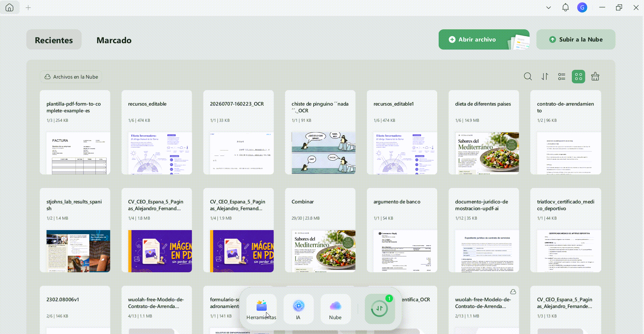Screen dimensions: 644x334
Task: Go to the Home tab icon
Action: (x=9, y=7)
